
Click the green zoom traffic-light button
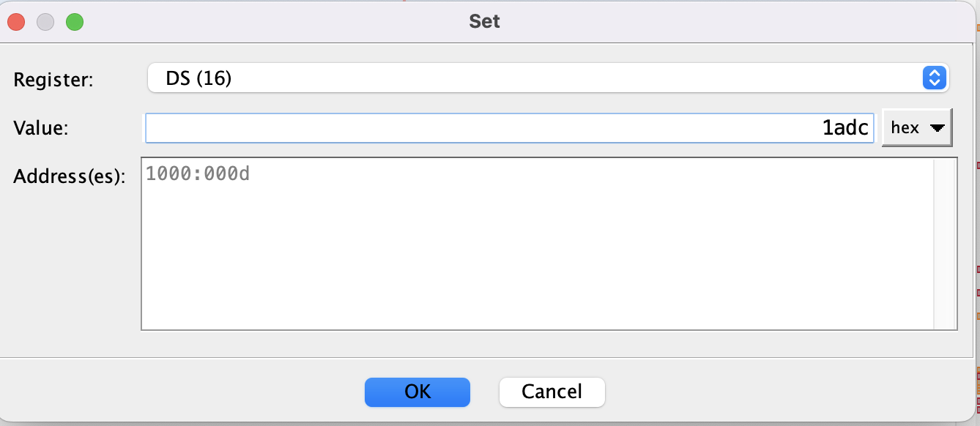[x=73, y=22]
